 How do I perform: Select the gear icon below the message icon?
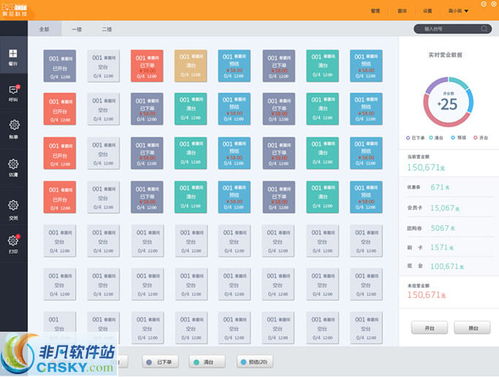click(x=14, y=125)
